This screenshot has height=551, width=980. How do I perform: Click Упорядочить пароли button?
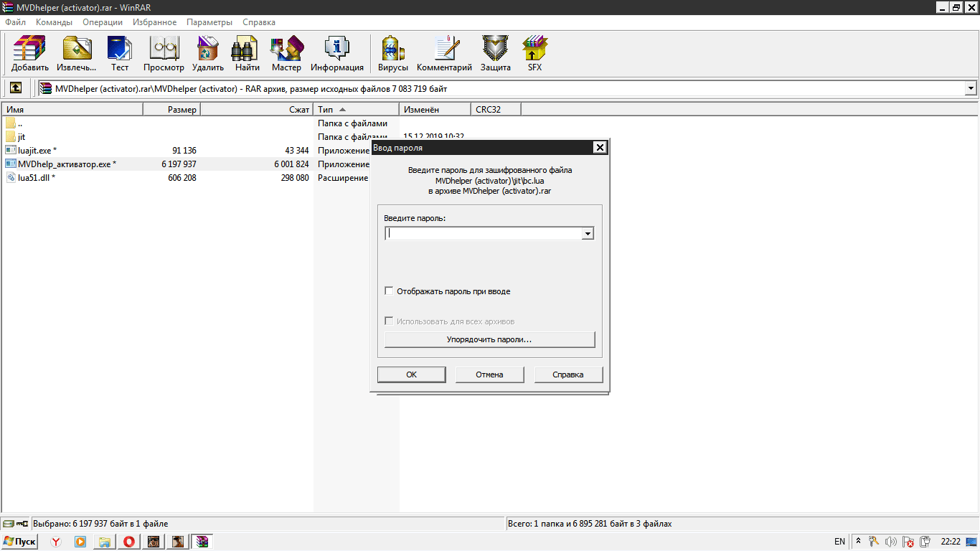tap(489, 339)
